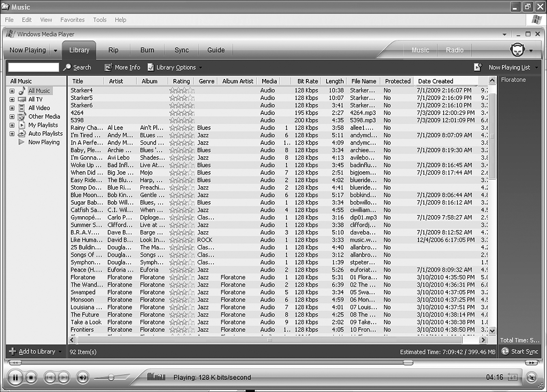Click the Other Media icon in the tree

22,116
